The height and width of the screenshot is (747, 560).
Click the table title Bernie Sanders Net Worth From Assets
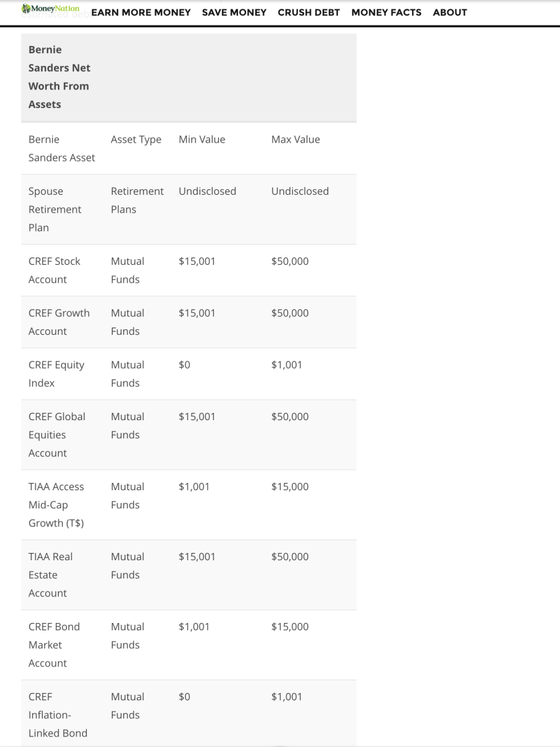pos(59,77)
